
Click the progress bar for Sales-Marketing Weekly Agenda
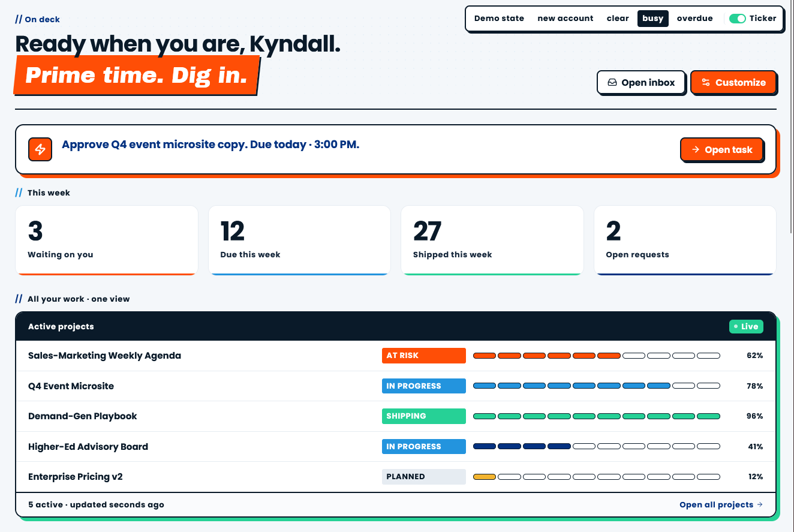597,356
